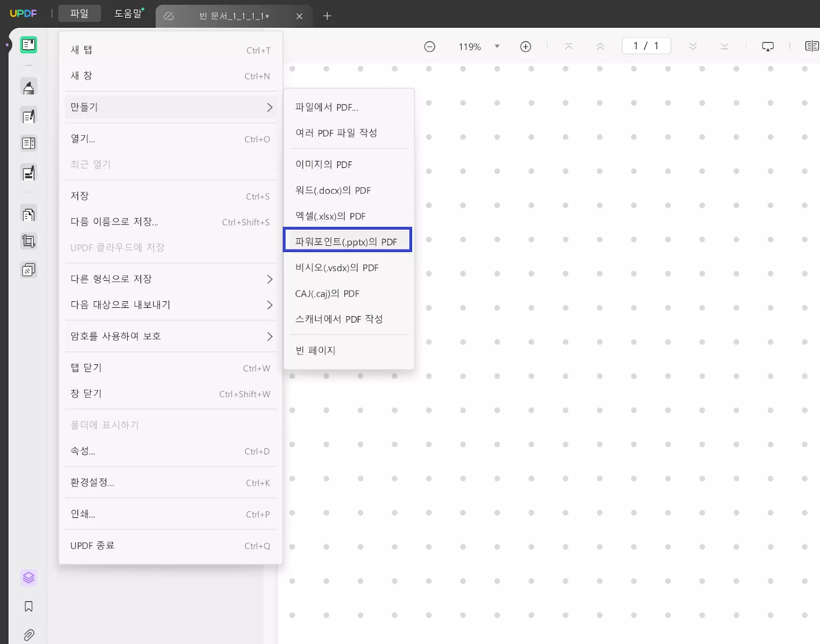Viewport: 820px width, 644px height.
Task: Select CAJ(.caj)의 PDF item
Action: (x=348, y=294)
